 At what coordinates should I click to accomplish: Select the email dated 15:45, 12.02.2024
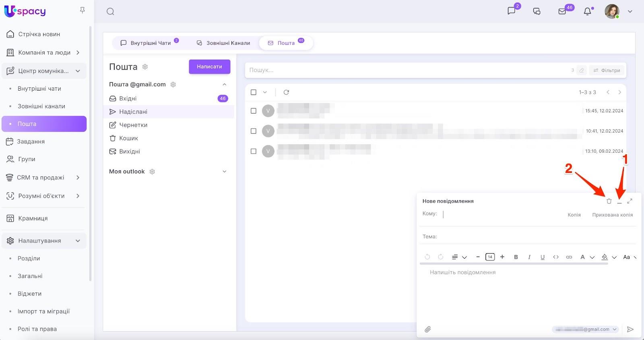[x=254, y=111]
